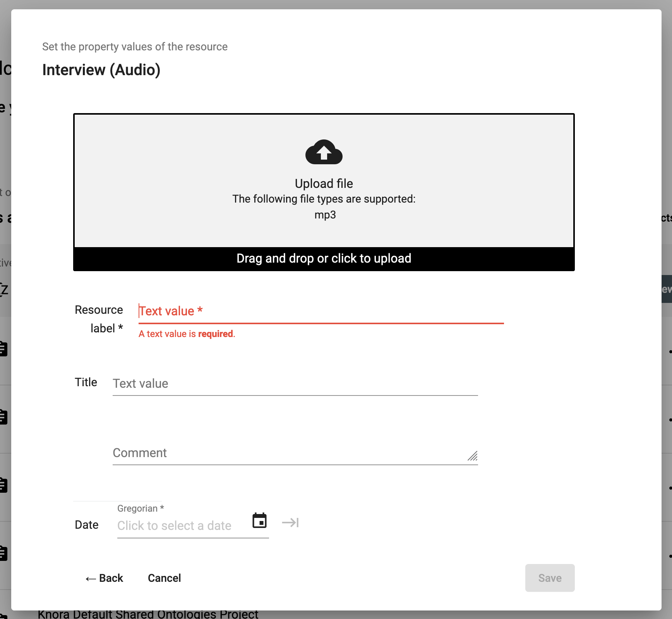
Task: Click the required text value error message
Action: (x=187, y=334)
